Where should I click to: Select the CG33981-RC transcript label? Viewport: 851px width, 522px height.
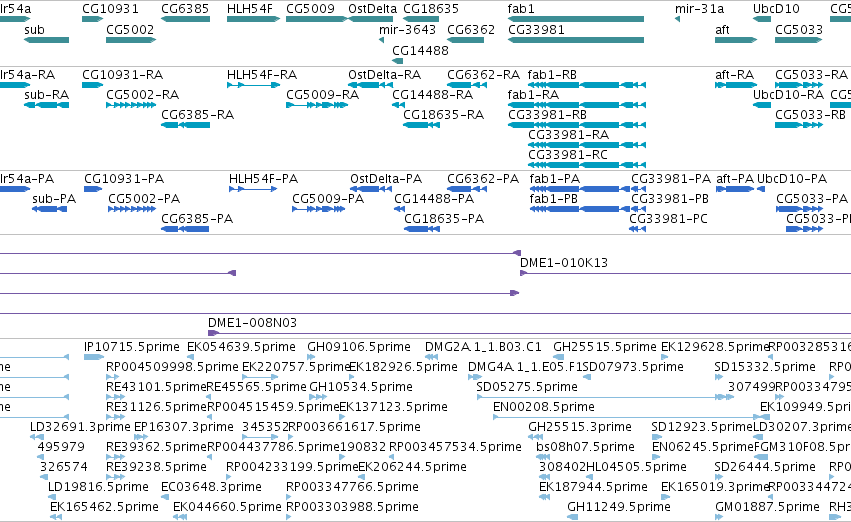tap(568, 155)
